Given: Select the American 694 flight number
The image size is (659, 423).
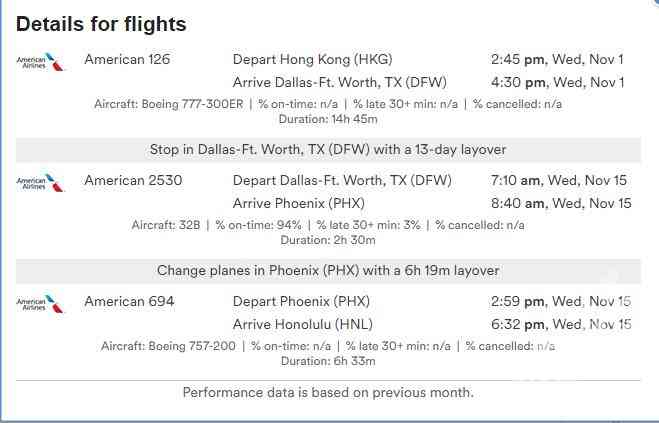Looking at the screenshot, I should point(129,301).
